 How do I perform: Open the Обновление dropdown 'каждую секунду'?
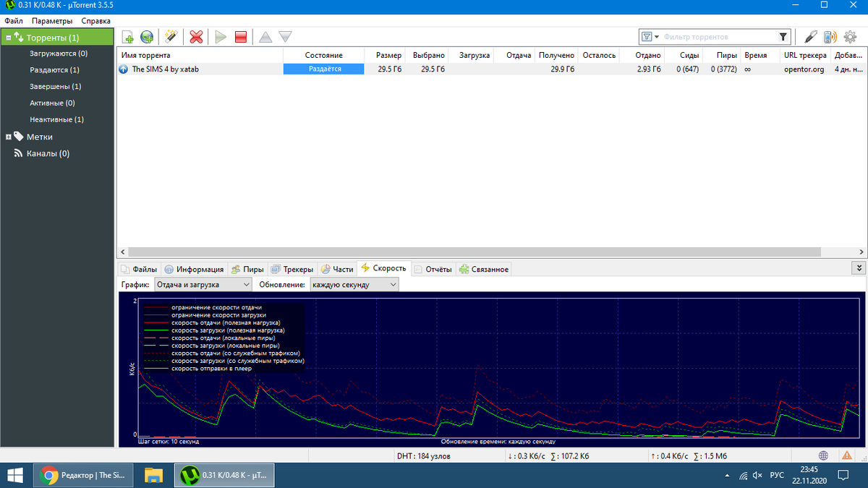pyautogui.click(x=354, y=285)
